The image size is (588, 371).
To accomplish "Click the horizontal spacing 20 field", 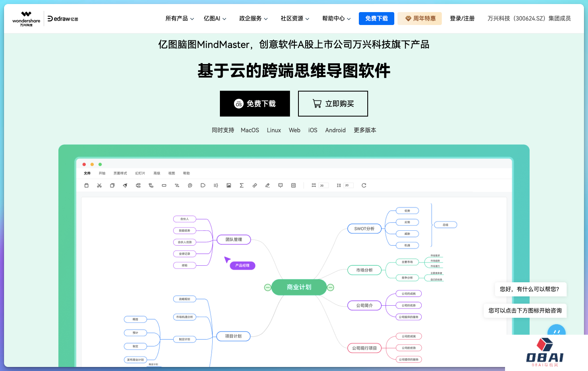I will point(323,185).
